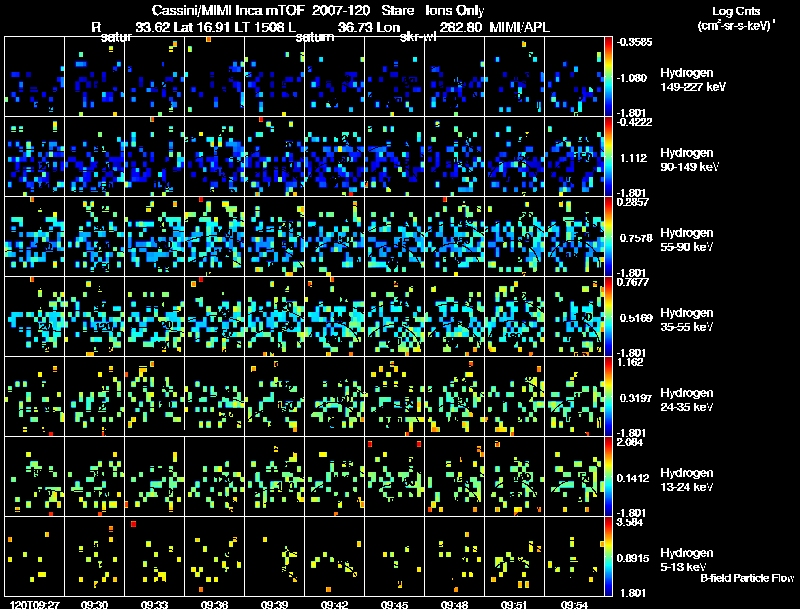
Task: Click the B-field Particle Flow caption
Action: tap(747, 578)
